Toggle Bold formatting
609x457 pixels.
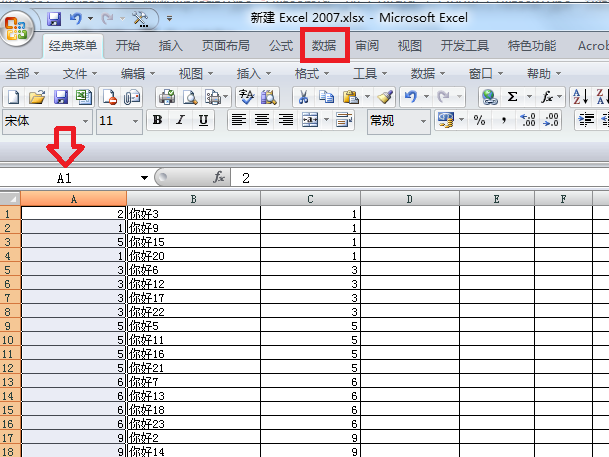(157, 120)
